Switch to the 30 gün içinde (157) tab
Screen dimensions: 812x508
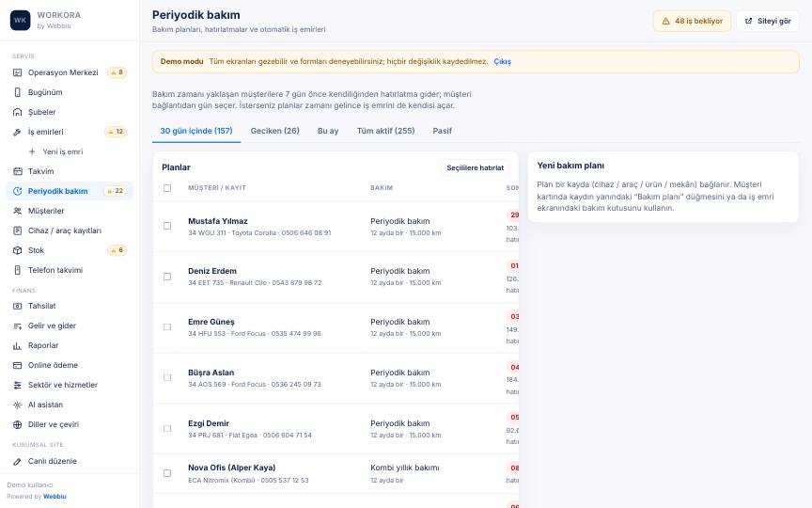196,131
